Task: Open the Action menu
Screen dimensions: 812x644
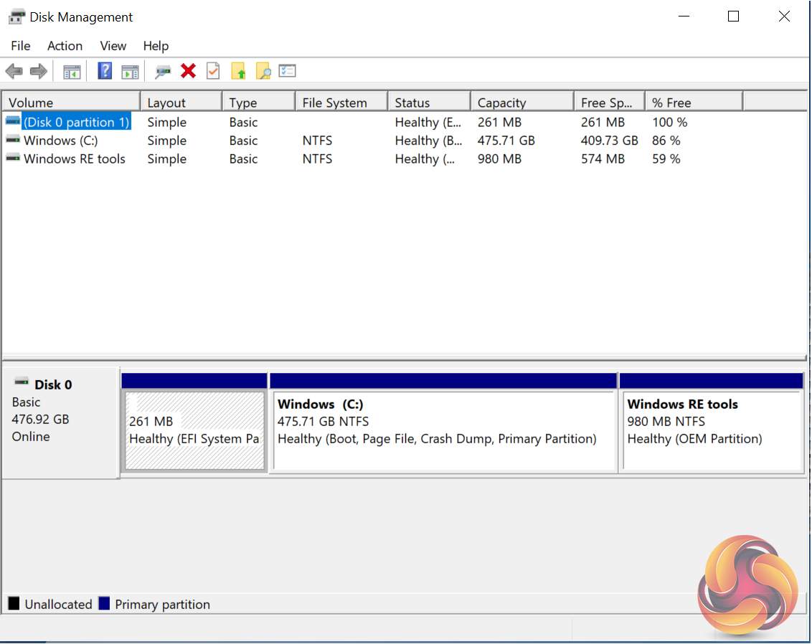Action: click(65, 46)
